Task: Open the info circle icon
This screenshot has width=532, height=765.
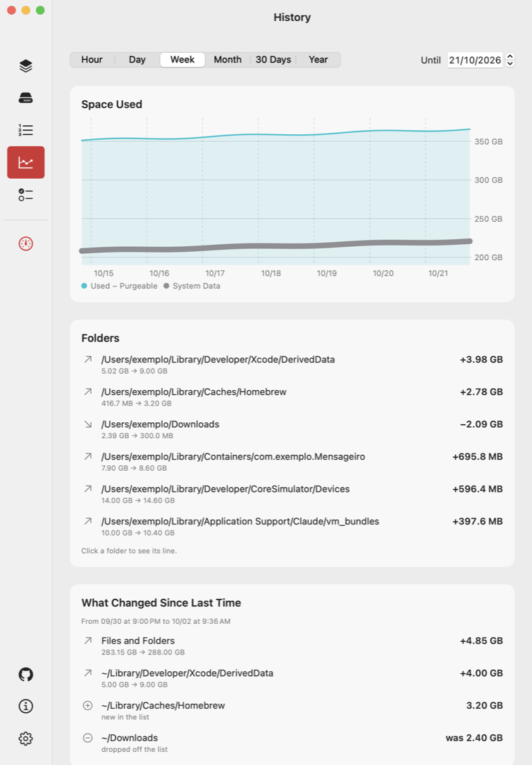Action: (x=26, y=706)
